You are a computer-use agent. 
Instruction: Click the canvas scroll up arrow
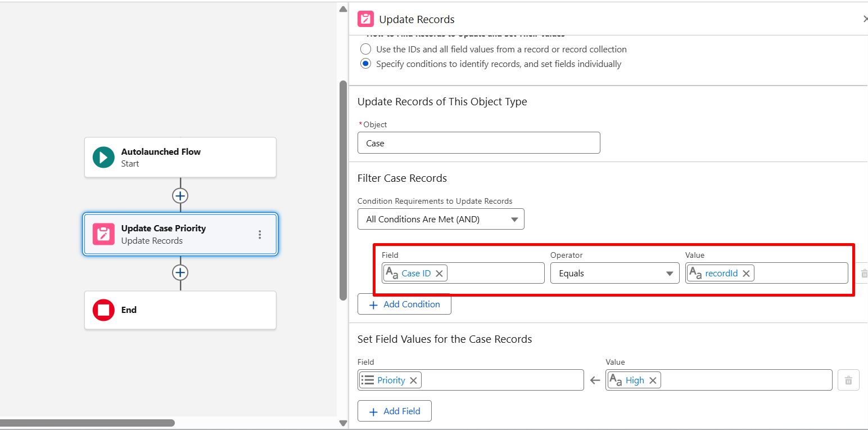[343, 8]
